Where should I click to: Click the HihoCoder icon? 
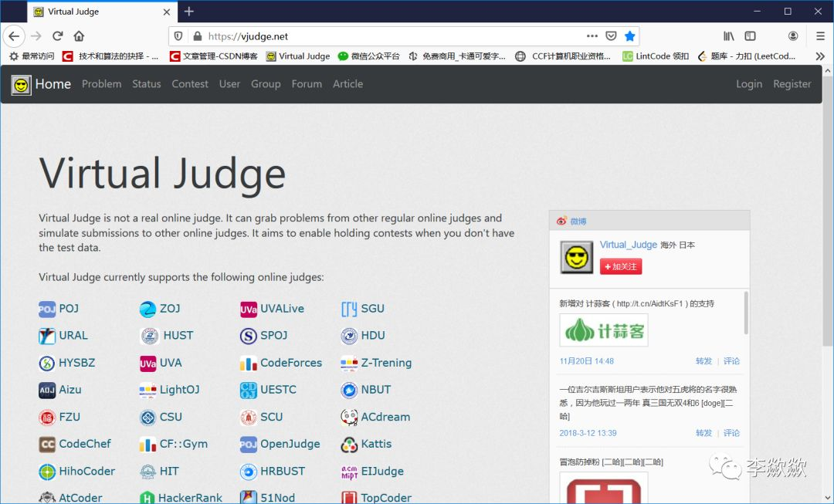pyautogui.click(x=47, y=472)
